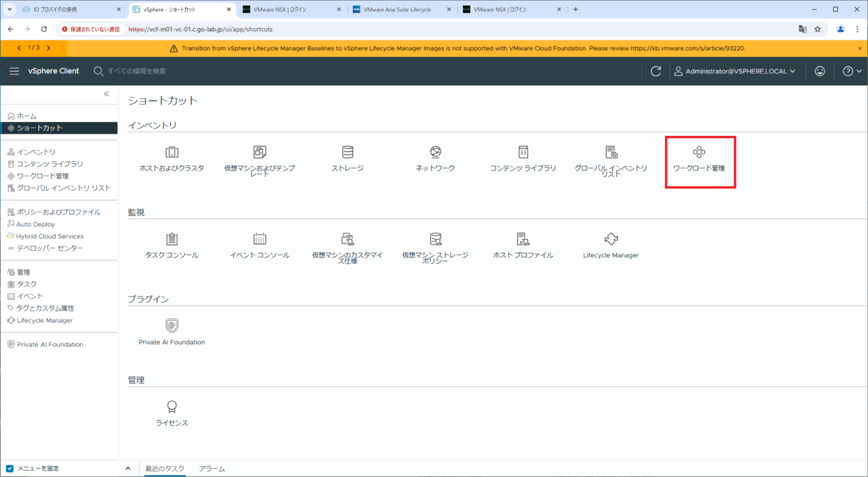Go back with the browser back arrow

click(11, 30)
